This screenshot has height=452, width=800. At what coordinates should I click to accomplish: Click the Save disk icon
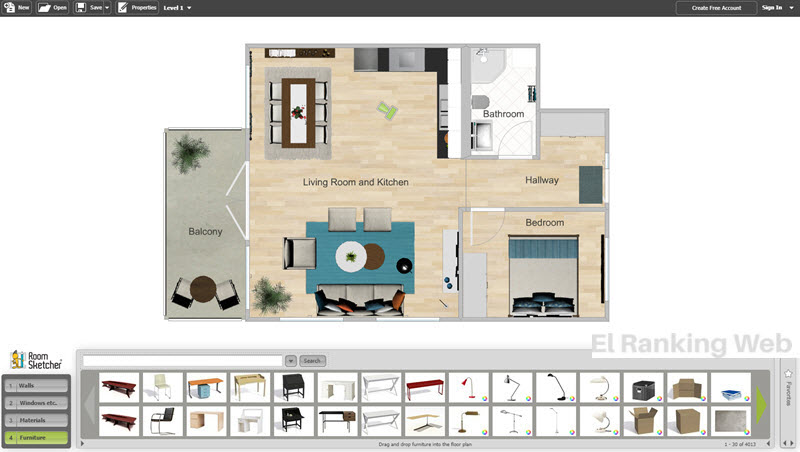[x=81, y=7]
